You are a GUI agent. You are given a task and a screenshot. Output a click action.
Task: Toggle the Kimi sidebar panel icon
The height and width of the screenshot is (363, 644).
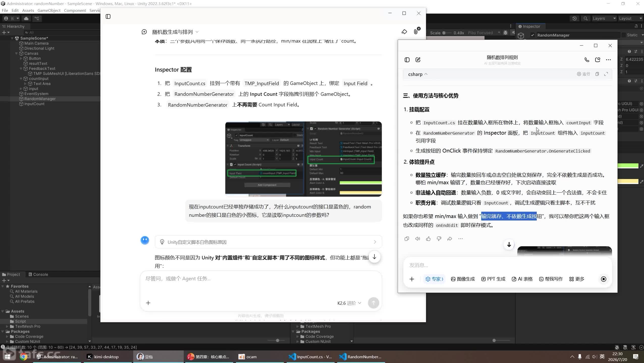[x=108, y=17]
